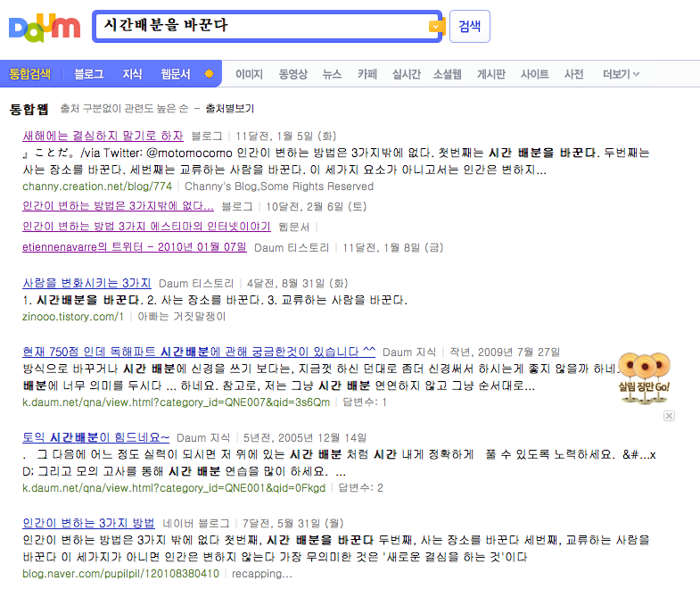
Task: Select the 뉴스 search category
Action: pyautogui.click(x=332, y=74)
